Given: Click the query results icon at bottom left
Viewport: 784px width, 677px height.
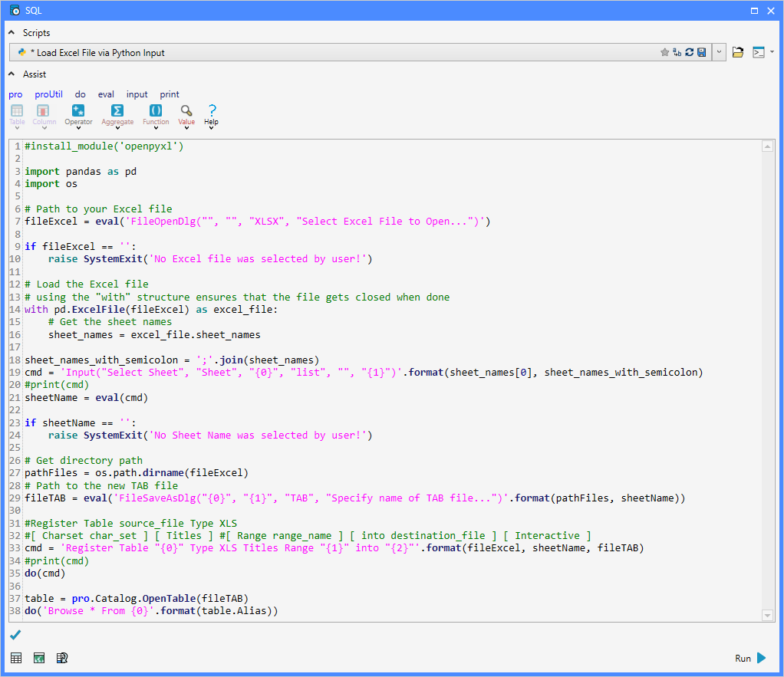Looking at the screenshot, I should coord(62,658).
